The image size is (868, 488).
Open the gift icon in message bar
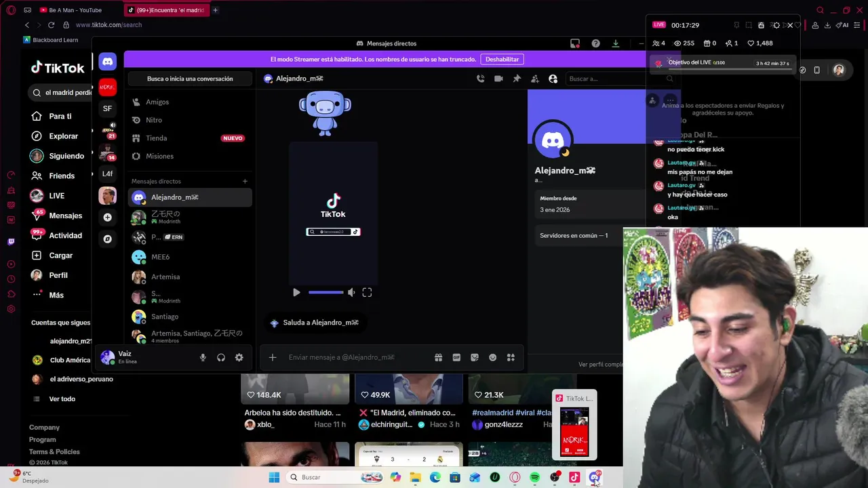point(439,357)
